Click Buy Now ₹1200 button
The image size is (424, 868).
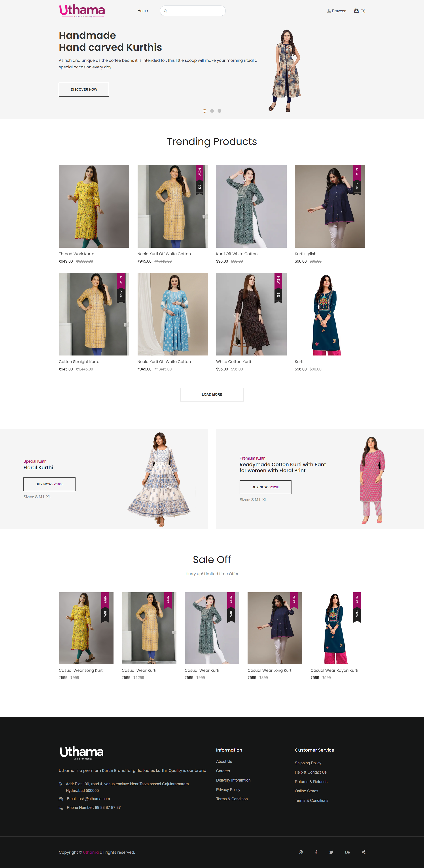pos(265,487)
